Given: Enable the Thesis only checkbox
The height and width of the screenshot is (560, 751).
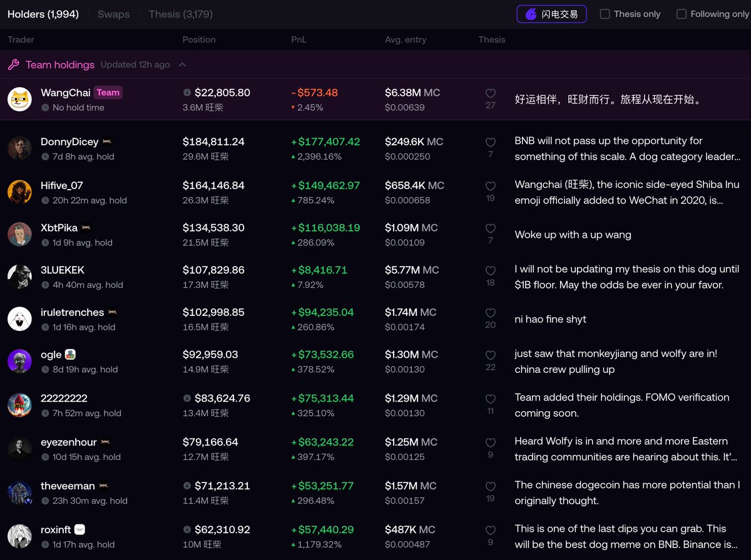Looking at the screenshot, I should 605,14.
